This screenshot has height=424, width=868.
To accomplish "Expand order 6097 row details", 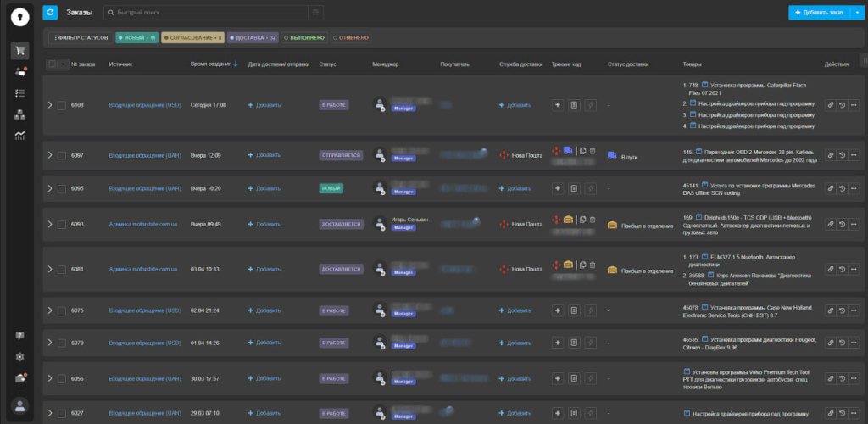I will click(50, 155).
